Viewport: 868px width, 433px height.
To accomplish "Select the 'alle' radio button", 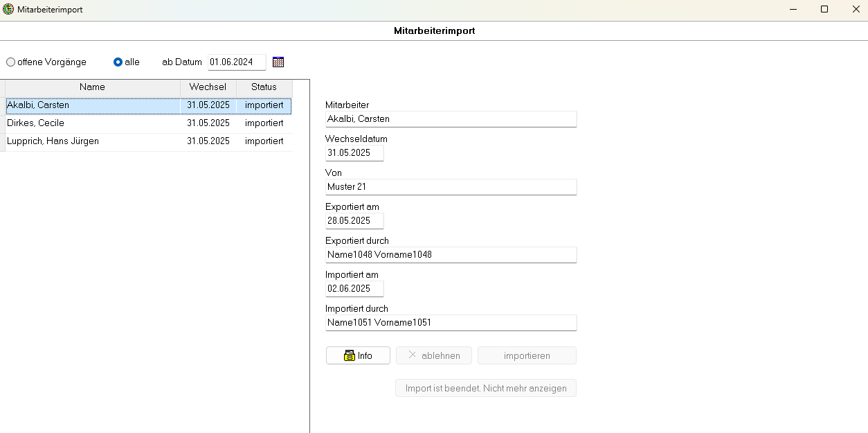I will click(118, 62).
